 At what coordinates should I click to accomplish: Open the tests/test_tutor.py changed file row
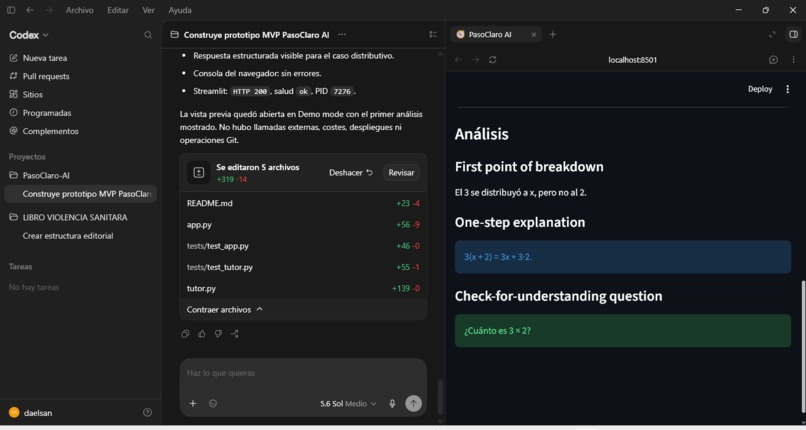point(303,267)
